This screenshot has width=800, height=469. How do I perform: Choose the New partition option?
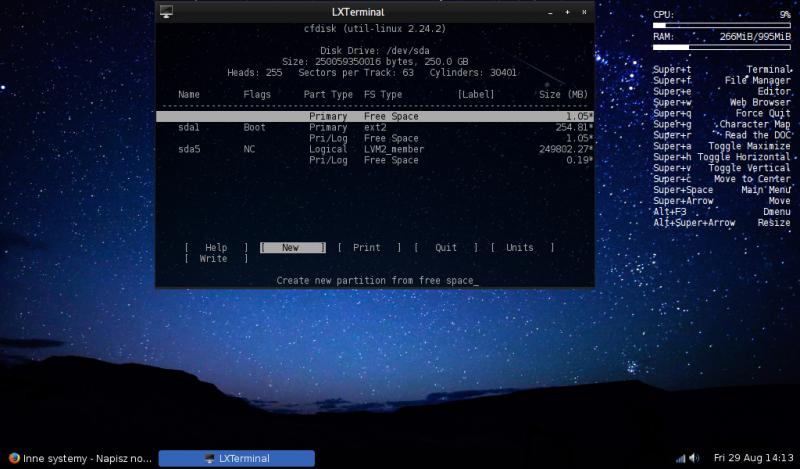point(291,248)
